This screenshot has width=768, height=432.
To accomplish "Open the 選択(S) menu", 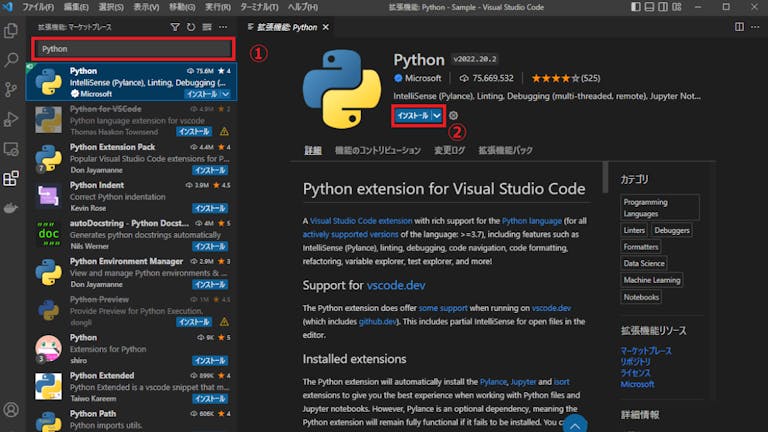I will click(111, 7).
